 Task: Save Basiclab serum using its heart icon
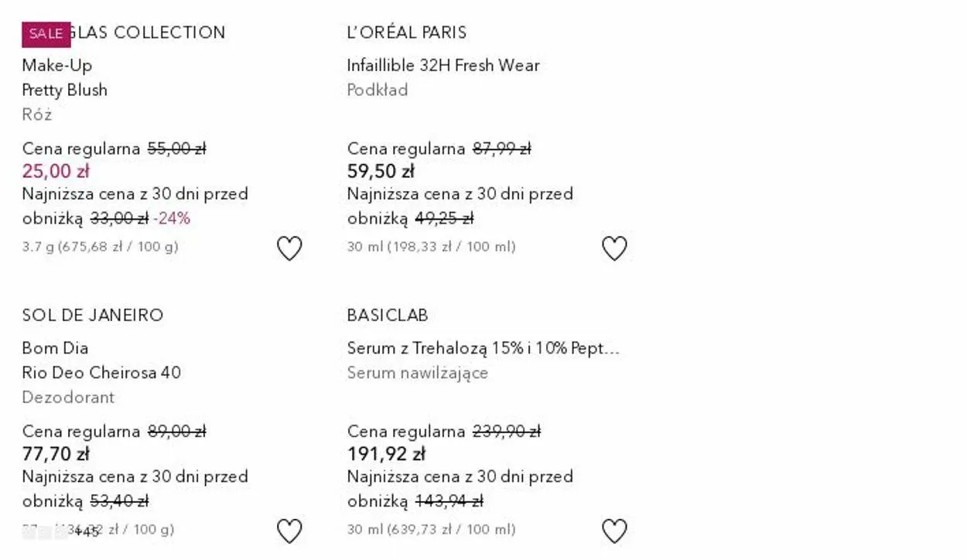click(614, 531)
